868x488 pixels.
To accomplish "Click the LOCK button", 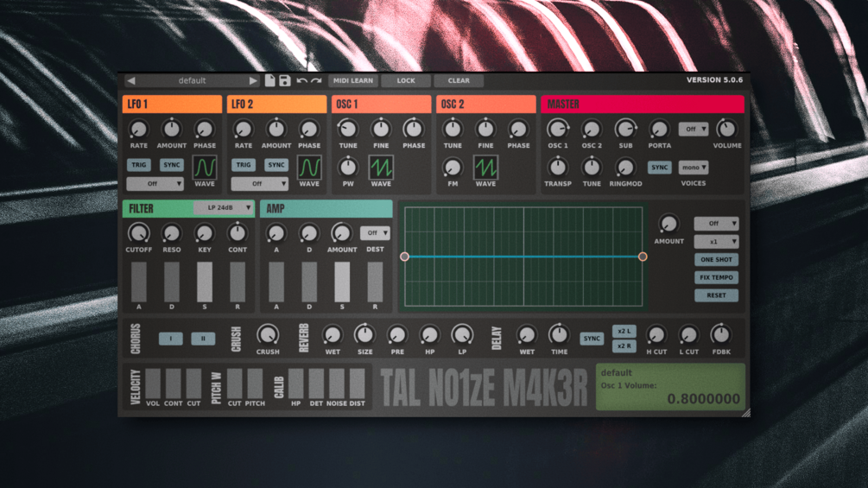I will click(x=406, y=81).
